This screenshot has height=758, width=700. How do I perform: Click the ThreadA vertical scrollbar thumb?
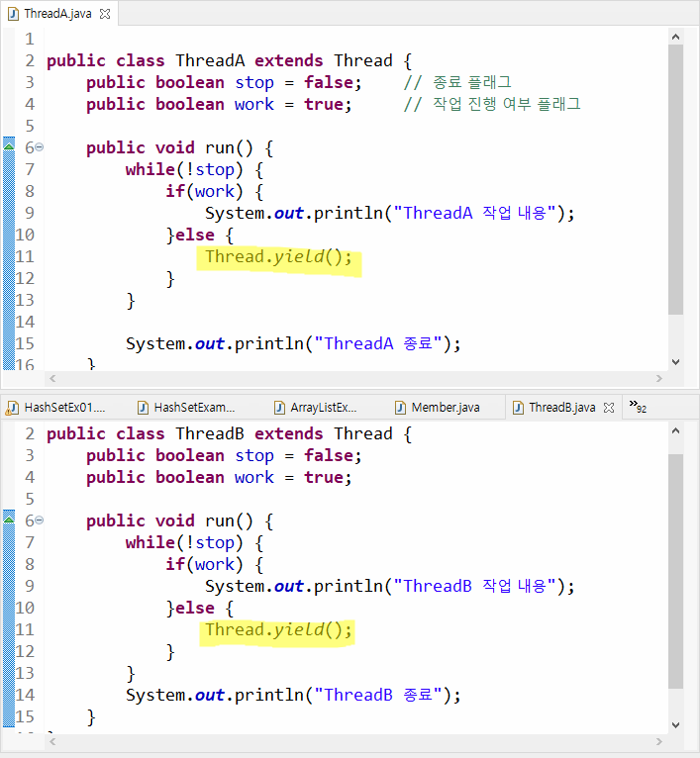tap(676, 180)
